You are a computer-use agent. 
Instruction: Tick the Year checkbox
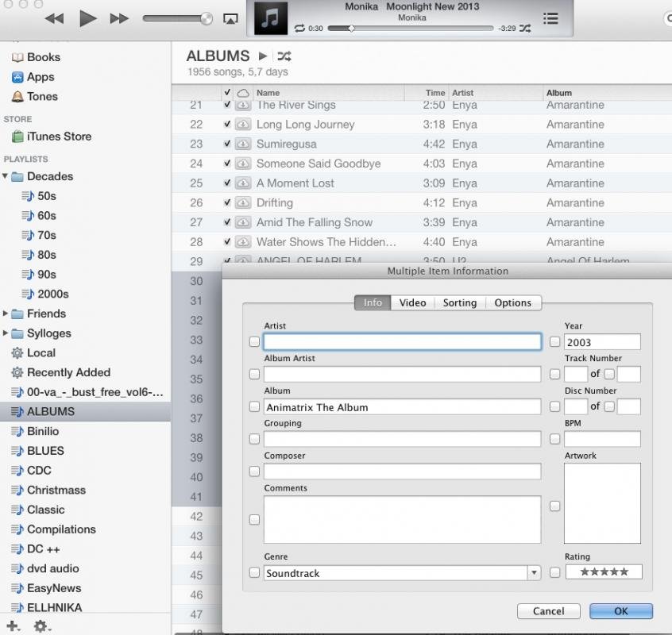tap(554, 342)
